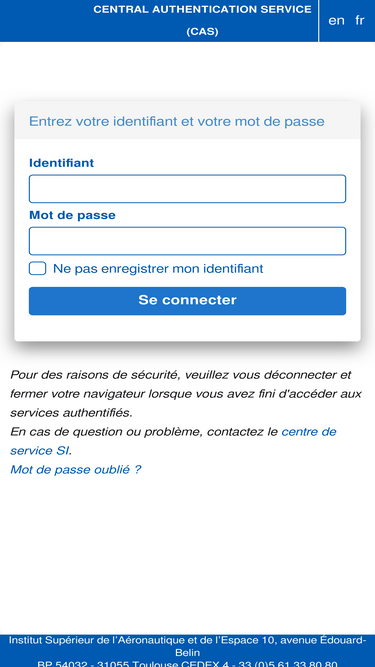This screenshot has width=375, height=667.
Task: Click the services authentifiés text line
Action: pyautogui.click(x=71, y=413)
